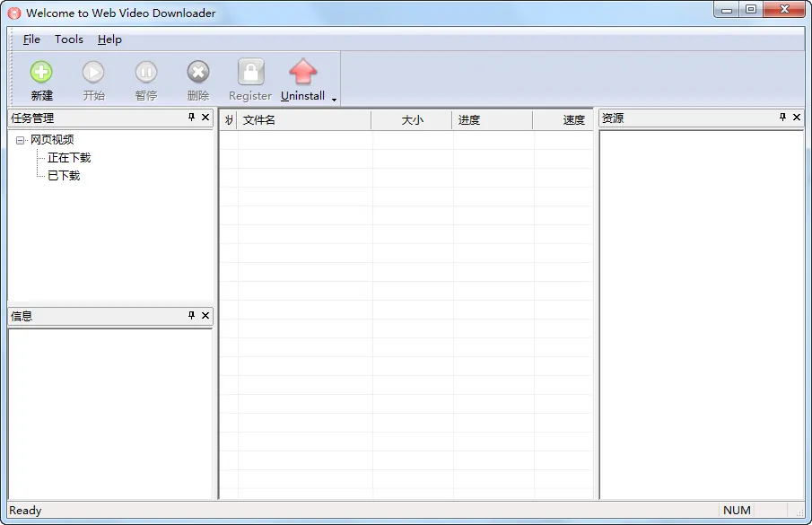Open the Help menu

pos(109,39)
